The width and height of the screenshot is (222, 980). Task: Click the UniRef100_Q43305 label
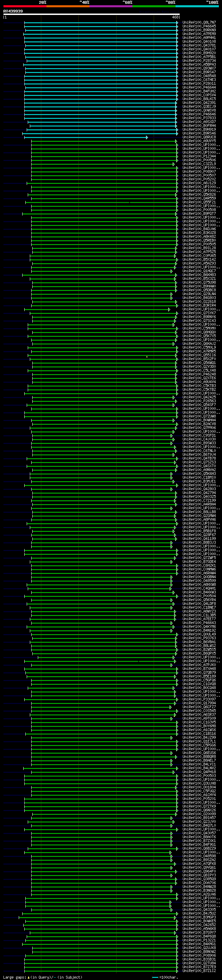pyautogui.click(x=199, y=910)
